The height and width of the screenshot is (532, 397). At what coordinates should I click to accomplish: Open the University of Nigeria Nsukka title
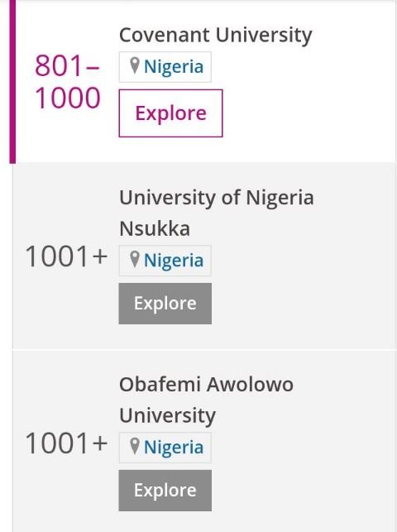click(x=217, y=213)
